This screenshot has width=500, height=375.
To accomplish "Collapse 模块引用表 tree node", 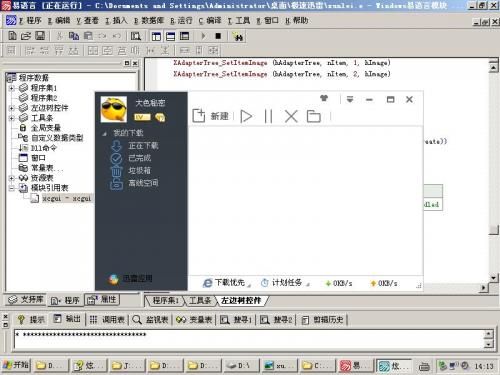I will point(12,188).
